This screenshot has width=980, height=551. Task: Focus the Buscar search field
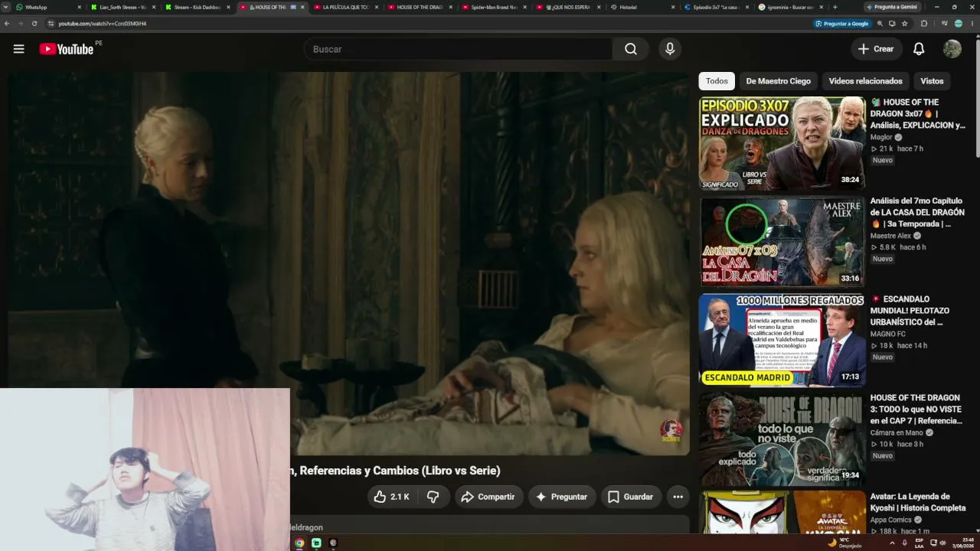458,49
